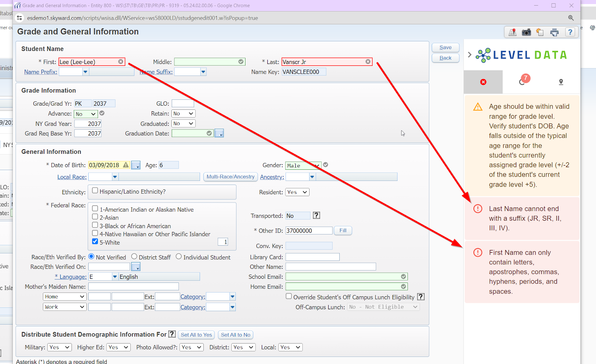Open the Level Data location pin tab
Viewport: 596px width, 364px height.
click(561, 82)
